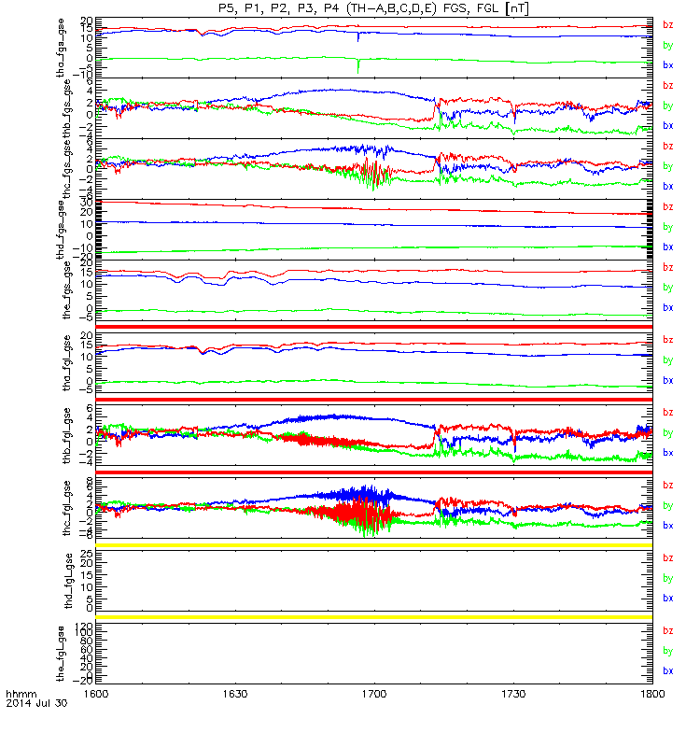The height and width of the screenshot is (747, 700).
Task: Click the by legend of the_fgs_gse panel
Action: point(668,288)
